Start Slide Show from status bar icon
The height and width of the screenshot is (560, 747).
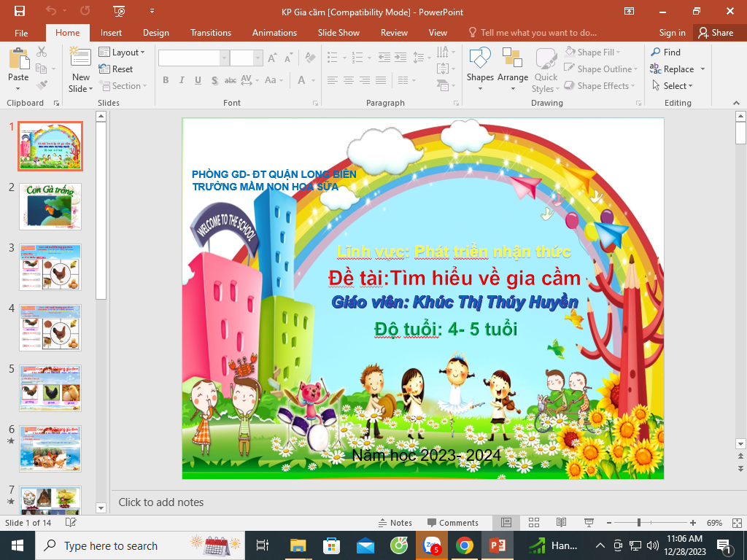tap(588, 523)
